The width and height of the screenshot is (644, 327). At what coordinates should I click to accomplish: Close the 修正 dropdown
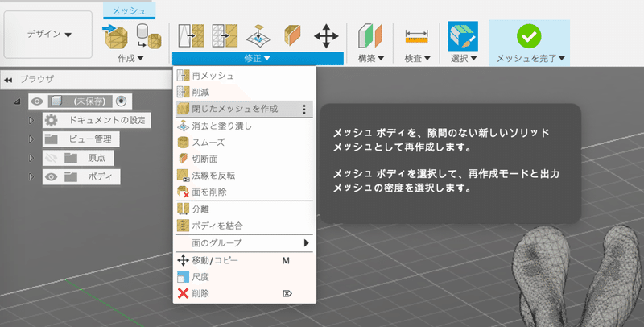258,58
